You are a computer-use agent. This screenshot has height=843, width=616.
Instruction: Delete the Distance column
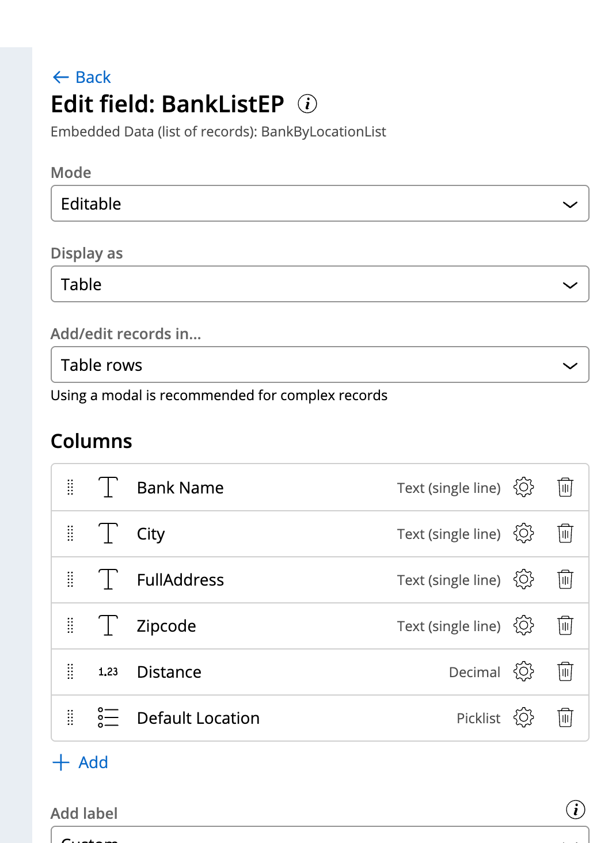tap(565, 671)
